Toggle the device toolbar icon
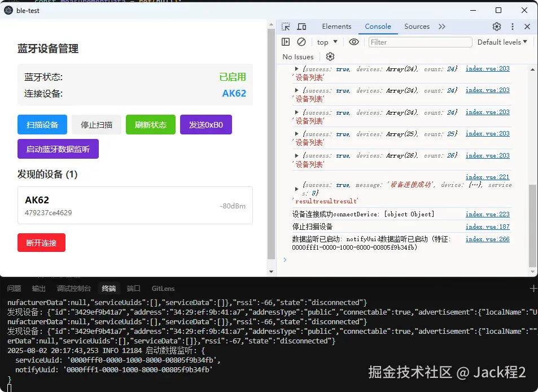 [301, 27]
